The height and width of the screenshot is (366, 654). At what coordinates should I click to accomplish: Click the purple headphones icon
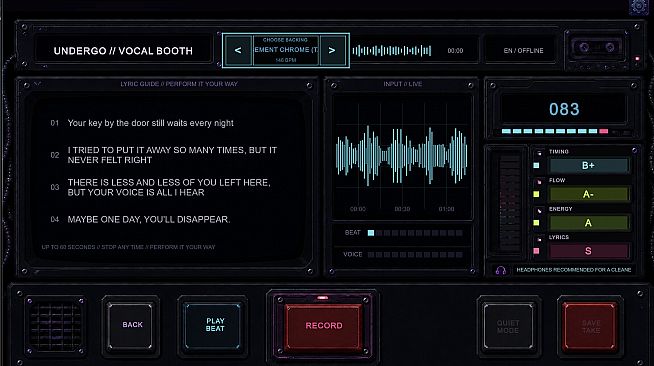tap(501, 270)
